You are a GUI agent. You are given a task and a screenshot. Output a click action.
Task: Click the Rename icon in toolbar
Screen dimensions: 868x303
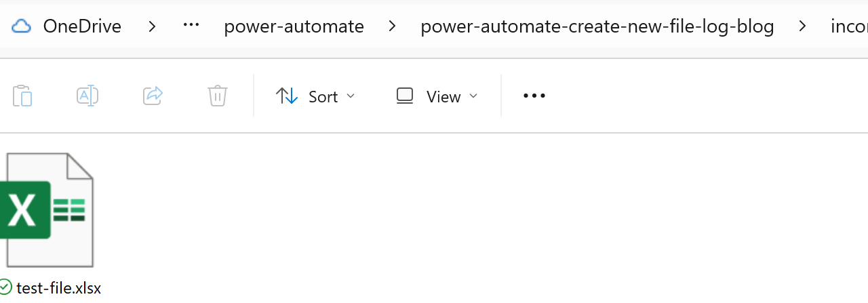87,96
